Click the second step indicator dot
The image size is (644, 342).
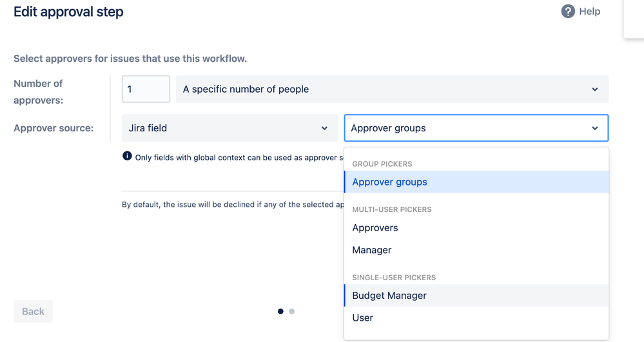(x=291, y=311)
